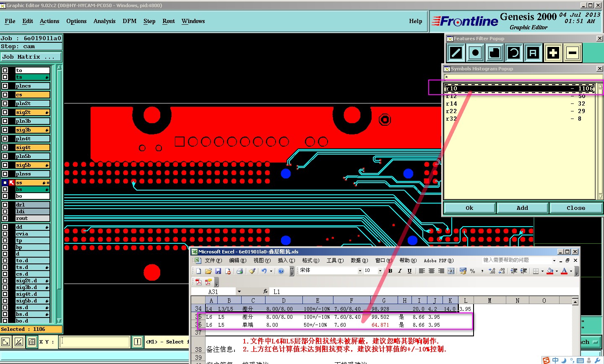Viewport: 604px width, 364px height.
Task: Toggle Underline in Excel toolbar
Action: click(x=409, y=271)
